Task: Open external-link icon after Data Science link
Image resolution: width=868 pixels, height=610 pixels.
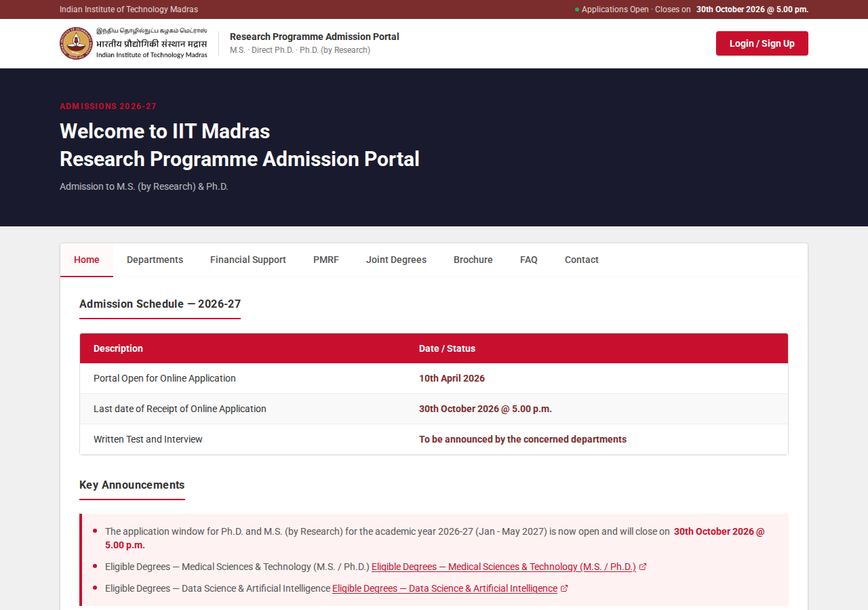Action: coord(564,589)
